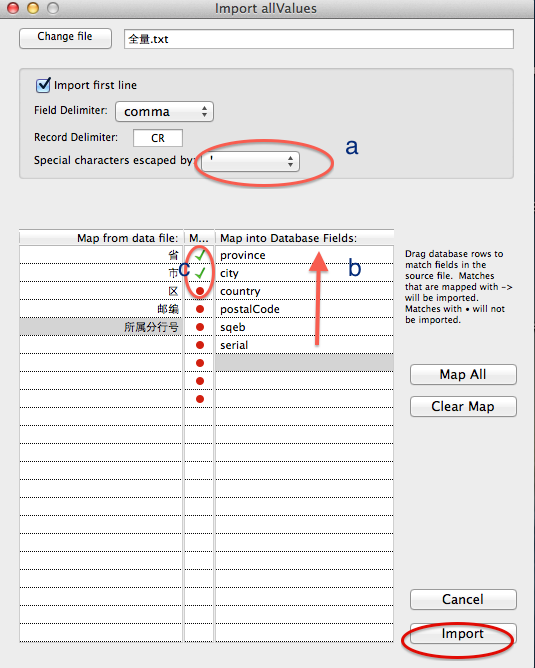The width and height of the screenshot is (535, 668).
Task: Toggle the red dot for country row
Action: 200,291
